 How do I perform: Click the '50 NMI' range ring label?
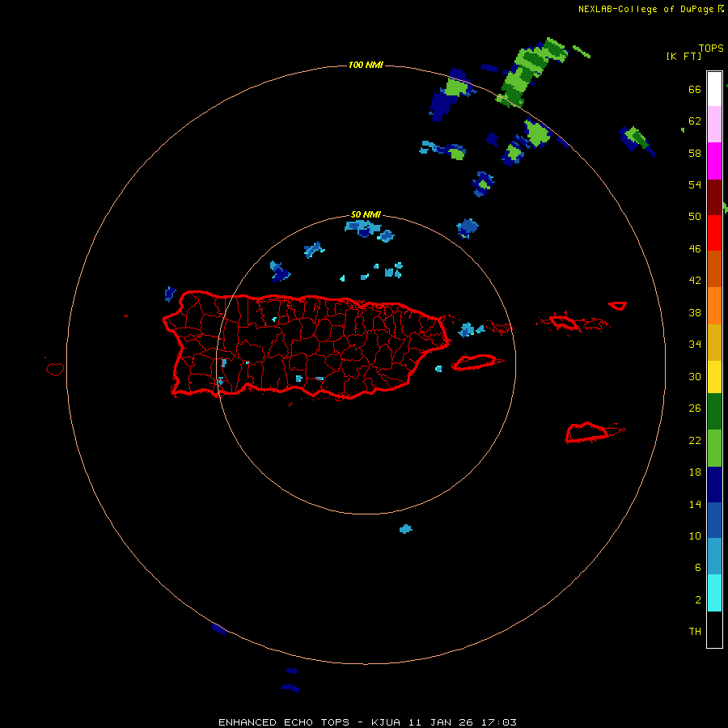coord(366,214)
